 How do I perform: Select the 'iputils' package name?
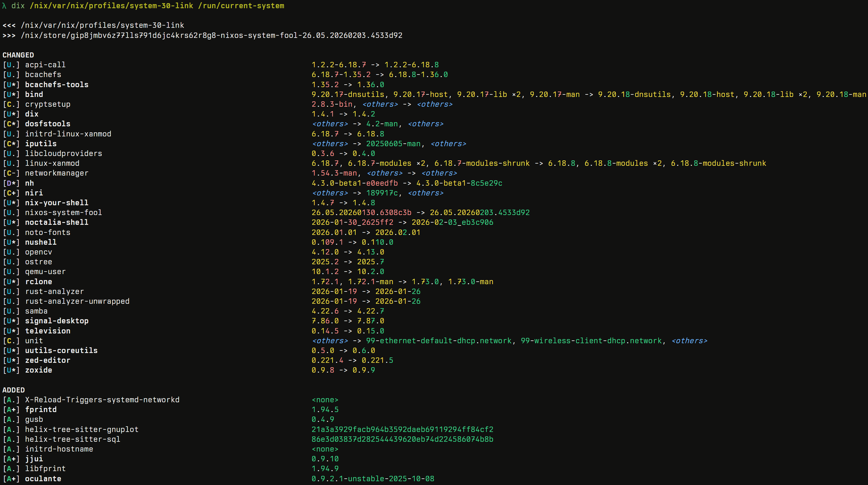[x=41, y=143]
